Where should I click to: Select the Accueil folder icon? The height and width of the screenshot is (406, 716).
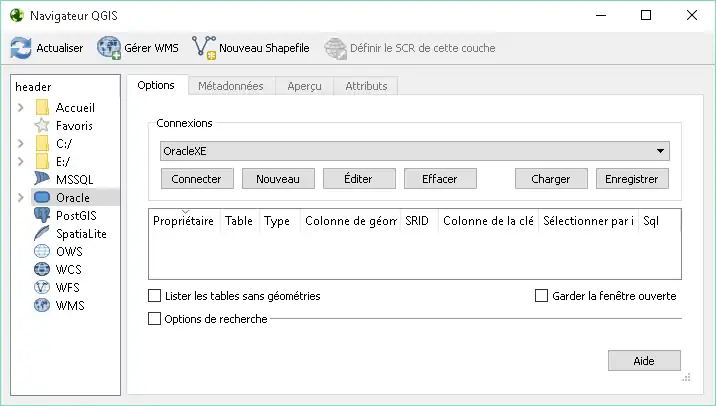[42, 107]
